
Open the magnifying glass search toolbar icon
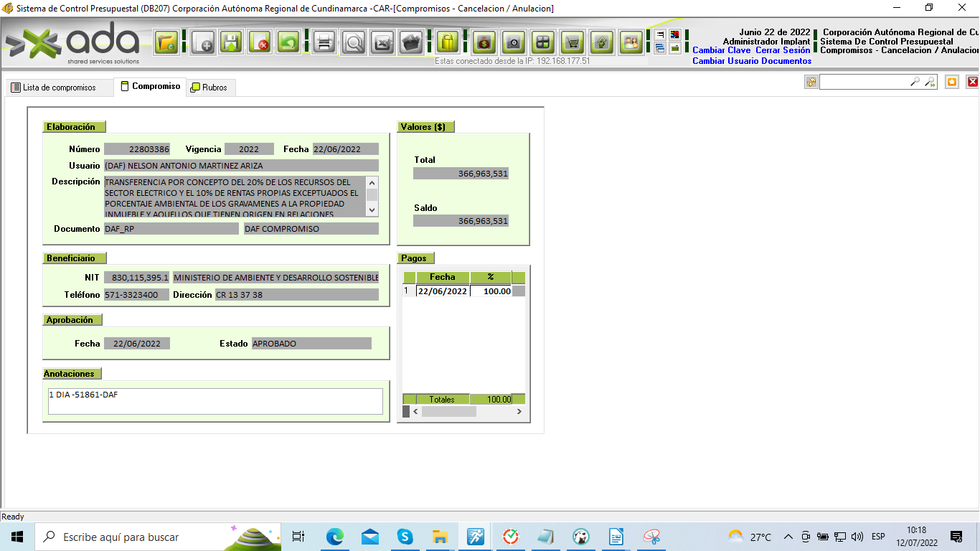point(354,43)
